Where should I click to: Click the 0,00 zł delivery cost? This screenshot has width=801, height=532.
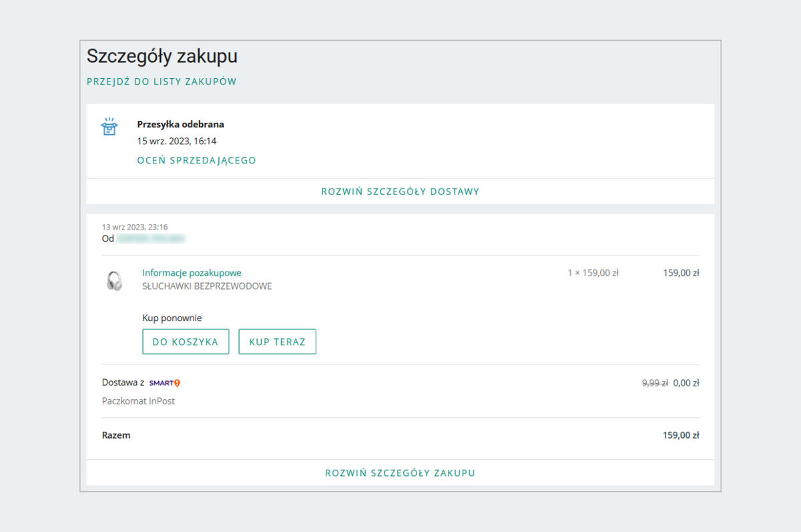(x=686, y=383)
